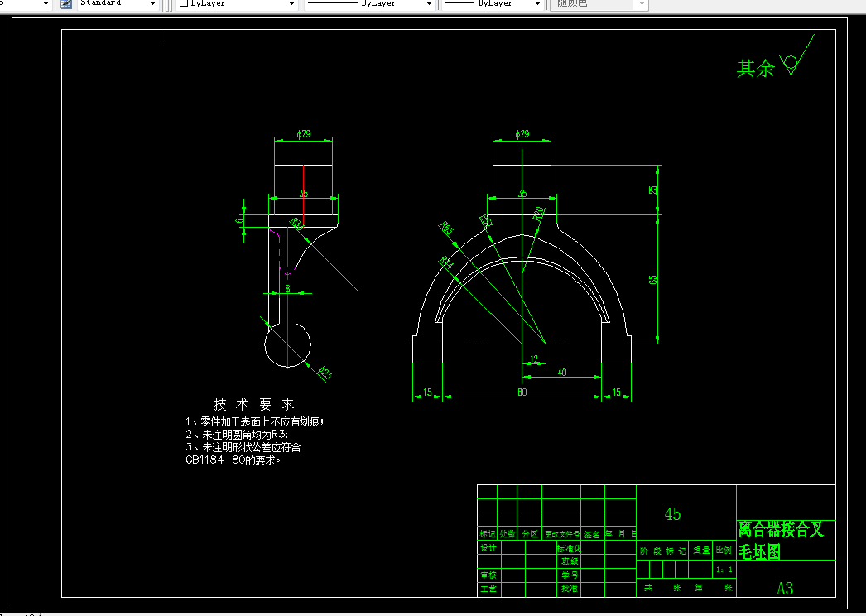
Task: Select the 重量 label in title block
Action: (x=701, y=551)
